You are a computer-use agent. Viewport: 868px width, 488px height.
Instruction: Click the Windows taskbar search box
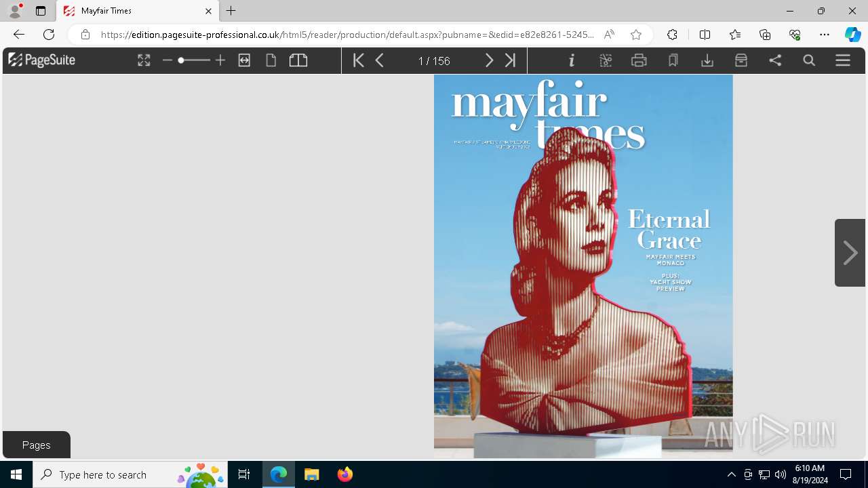click(x=131, y=474)
